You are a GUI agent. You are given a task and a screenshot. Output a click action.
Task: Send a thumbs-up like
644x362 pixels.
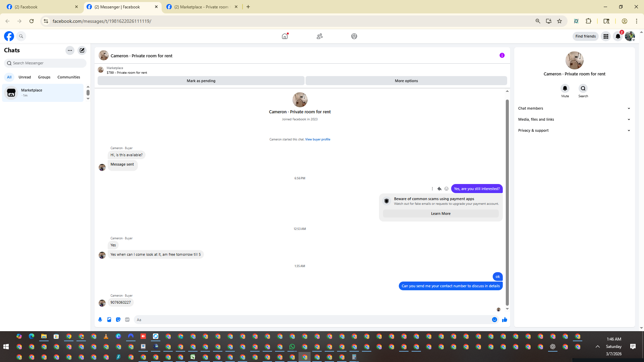pos(504,320)
